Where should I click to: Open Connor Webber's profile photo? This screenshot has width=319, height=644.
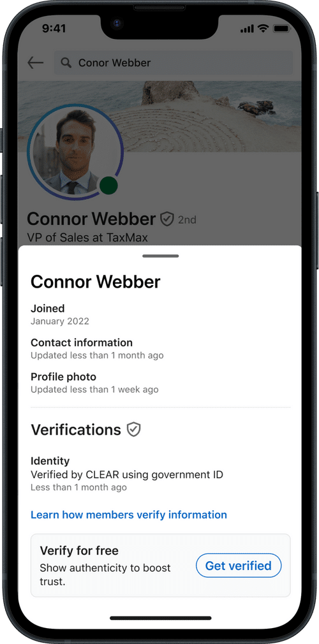click(75, 152)
